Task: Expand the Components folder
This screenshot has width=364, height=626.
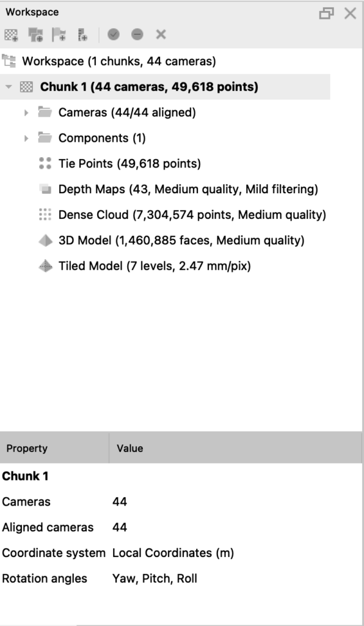Action: (x=26, y=138)
